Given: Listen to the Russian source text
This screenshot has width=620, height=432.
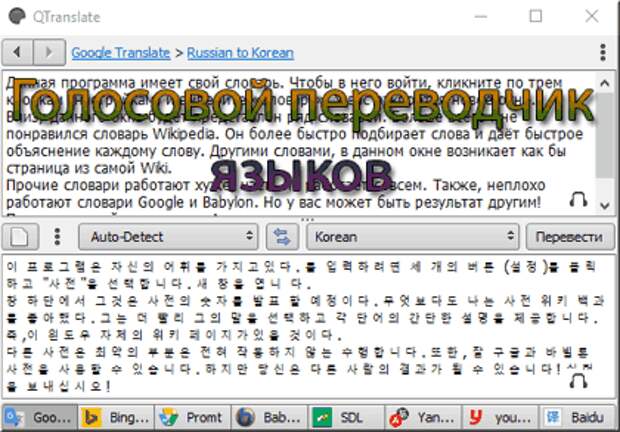Looking at the screenshot, I should click(x=577, y=199).
